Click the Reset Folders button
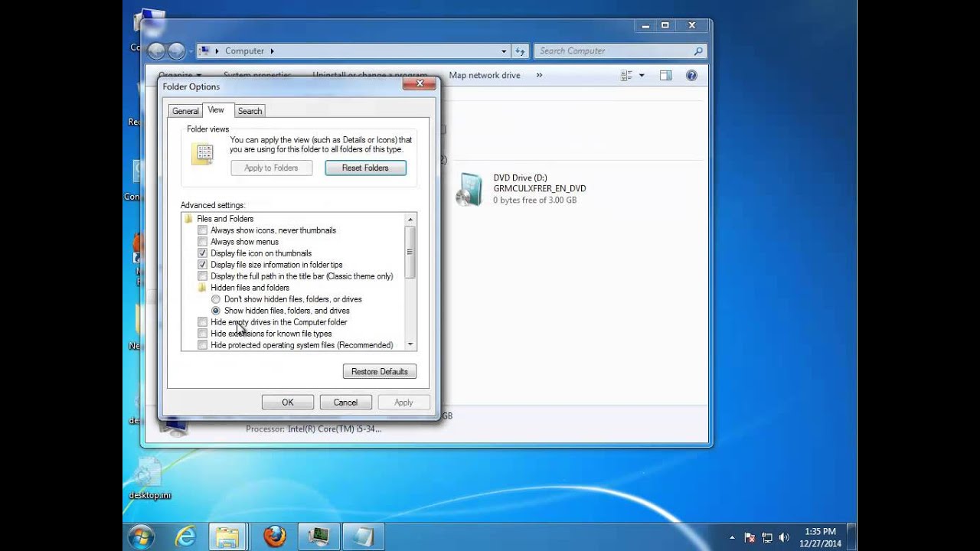The image size is (980, 551). coord(365,168)
